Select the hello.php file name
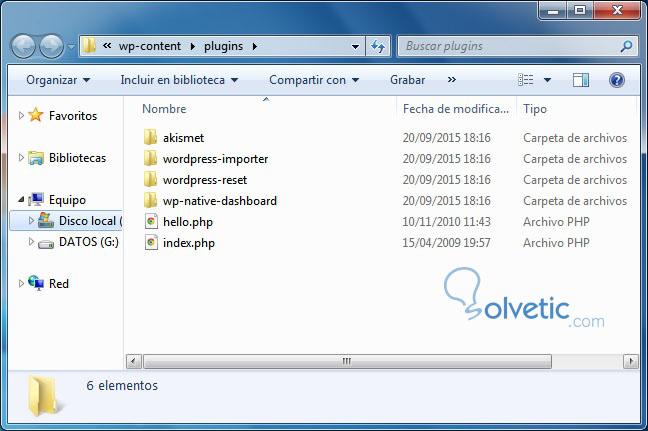This screenshot has width=648, height=431. [x=188, y=222]
